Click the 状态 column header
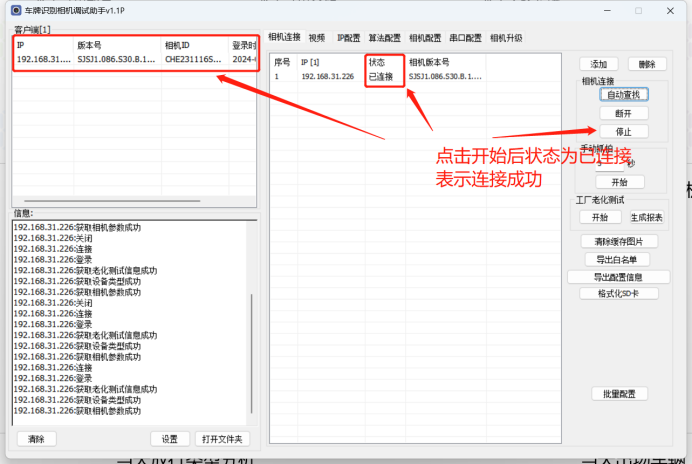 click(x=385, y=62)
